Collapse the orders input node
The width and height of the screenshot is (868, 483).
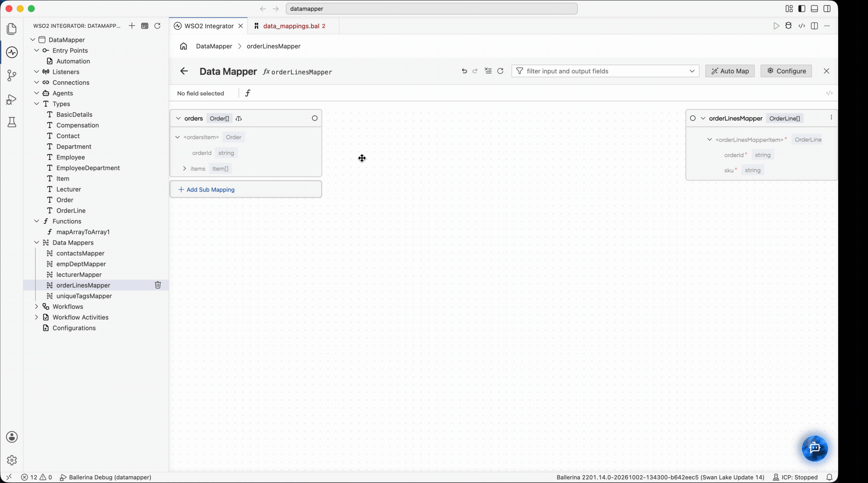point(178,118)
